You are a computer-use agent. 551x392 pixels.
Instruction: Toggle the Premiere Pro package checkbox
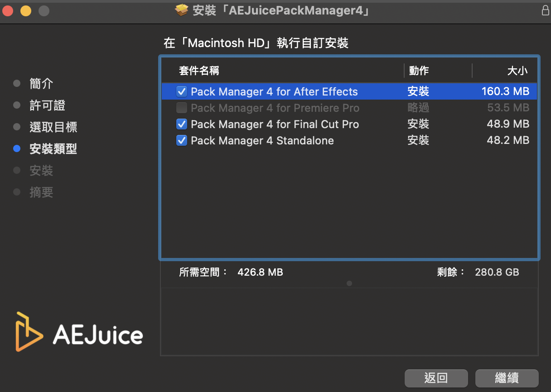[x=182, y=108]
